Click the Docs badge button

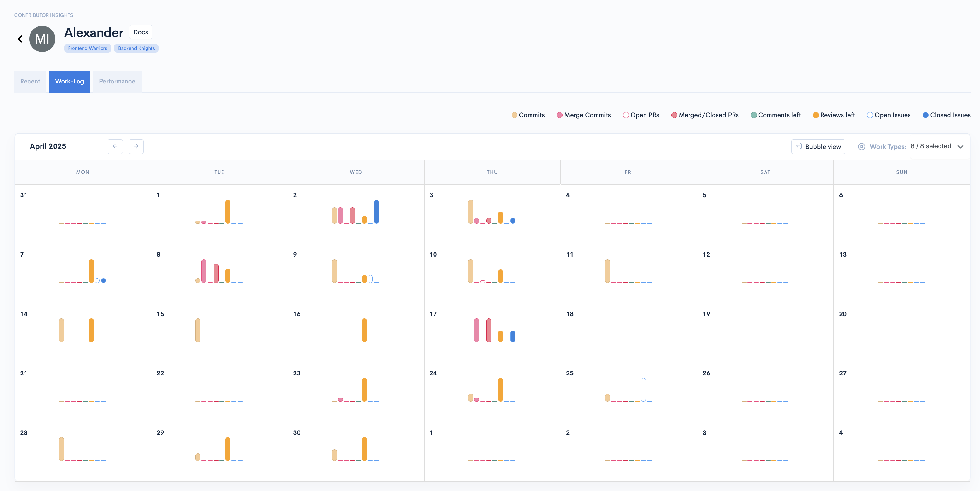coord(140,32)
